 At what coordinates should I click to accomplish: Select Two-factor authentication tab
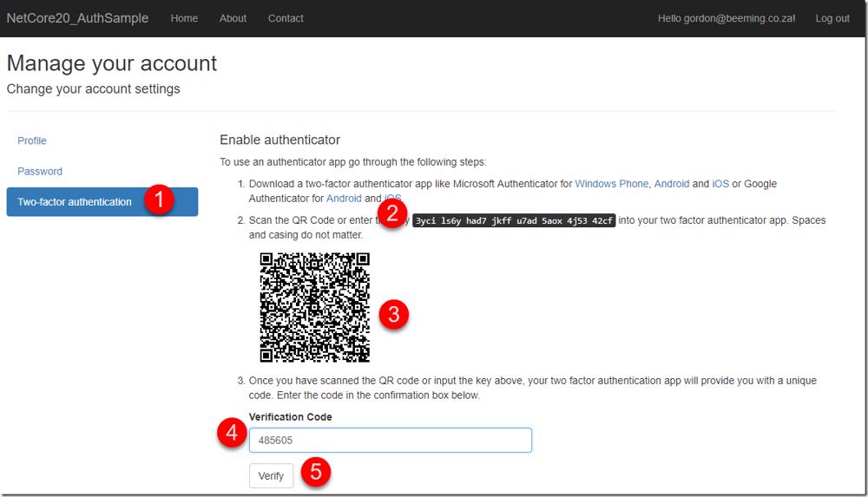102,202
